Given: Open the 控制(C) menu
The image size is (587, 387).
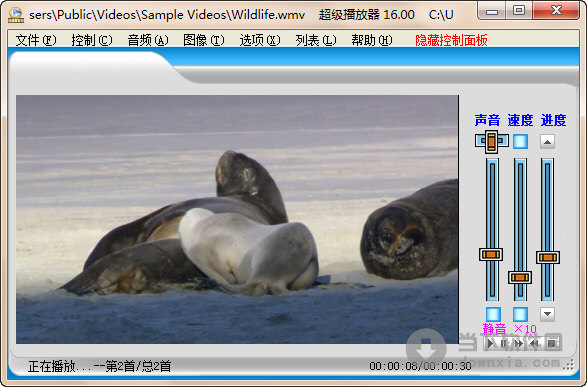Looking at the screenshot, I should click(92, 40).
